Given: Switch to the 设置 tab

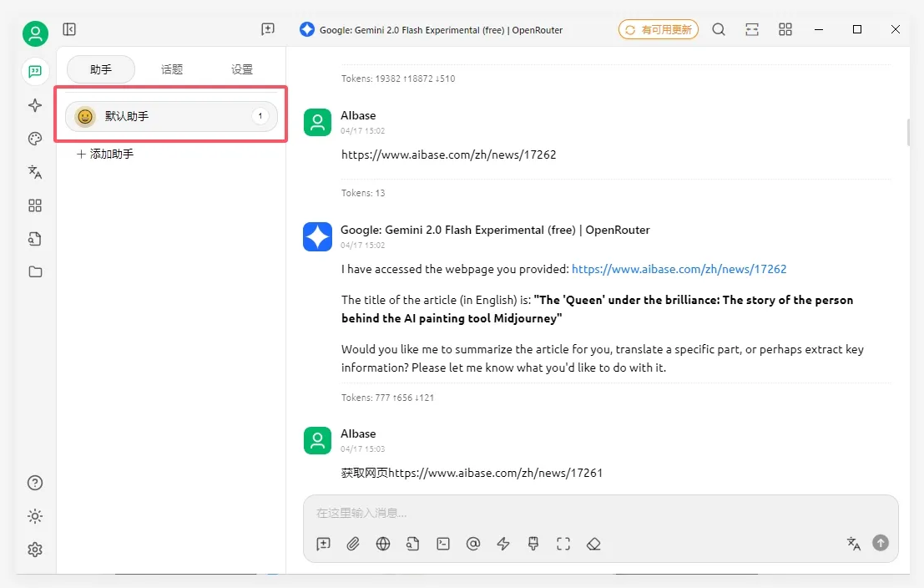Looking at the screenshot, I should (x=242, y=69).
